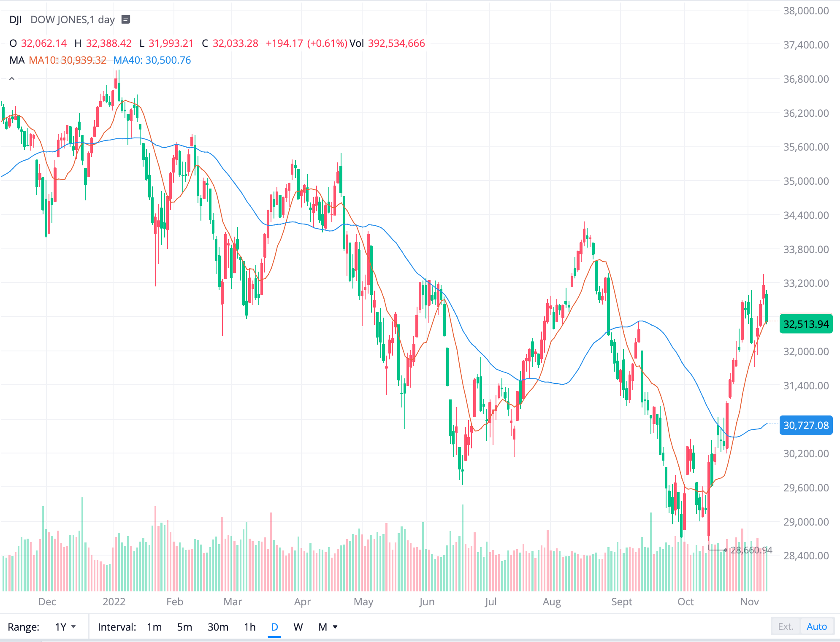Collapse the legend with the caret arrow

(12, 78)
